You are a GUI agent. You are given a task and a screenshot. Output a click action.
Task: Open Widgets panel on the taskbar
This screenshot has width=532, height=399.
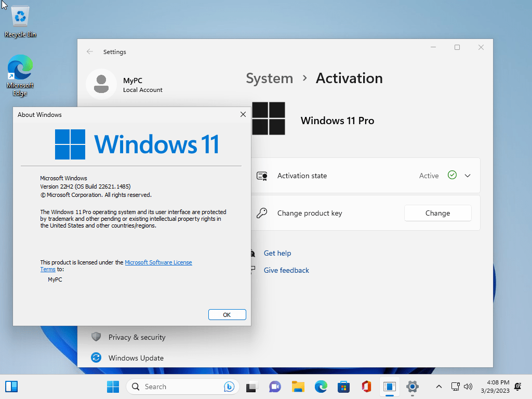point(11,387)
